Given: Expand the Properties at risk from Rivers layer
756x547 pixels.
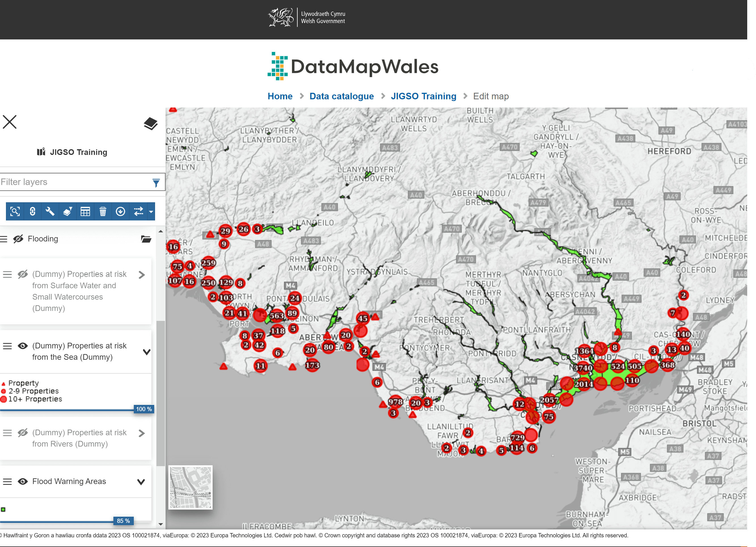Looking at the screenshot, I should (142, 433).
